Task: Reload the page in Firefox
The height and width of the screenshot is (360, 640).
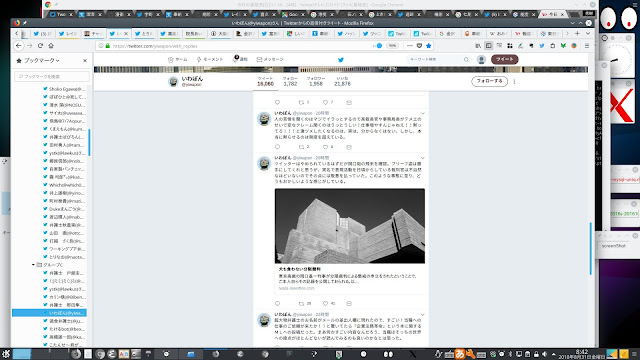Action: click(x=40, y=46)
